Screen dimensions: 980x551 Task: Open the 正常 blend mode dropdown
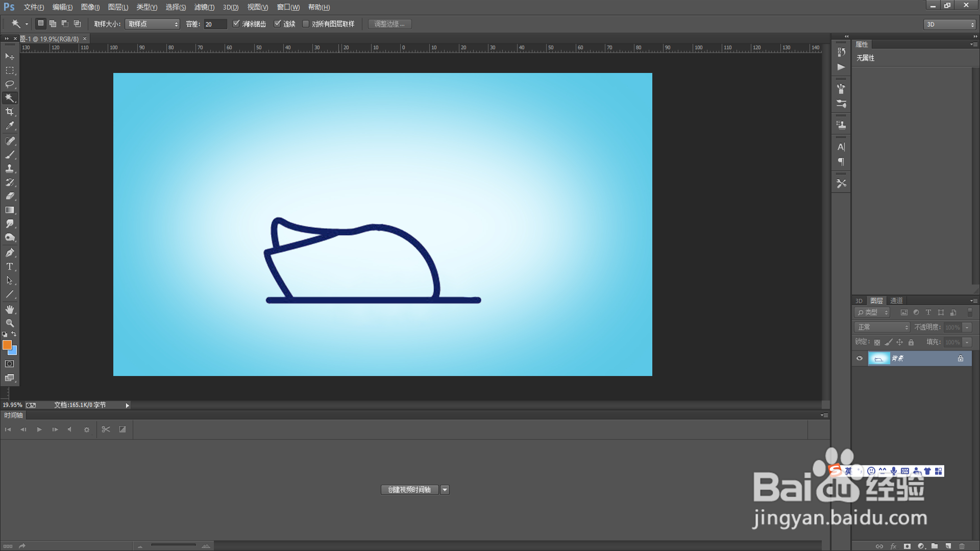(882, 327)
